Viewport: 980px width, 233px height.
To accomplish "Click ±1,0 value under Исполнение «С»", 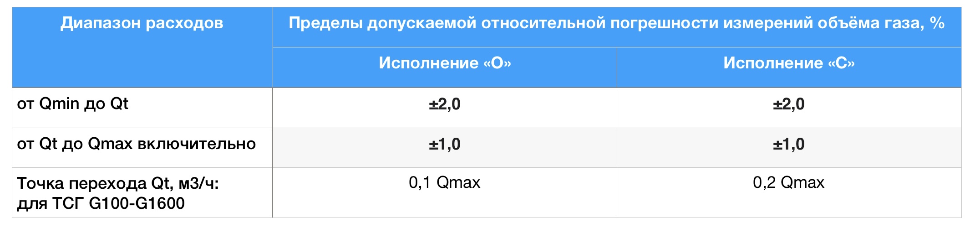I will pos(789,145).
